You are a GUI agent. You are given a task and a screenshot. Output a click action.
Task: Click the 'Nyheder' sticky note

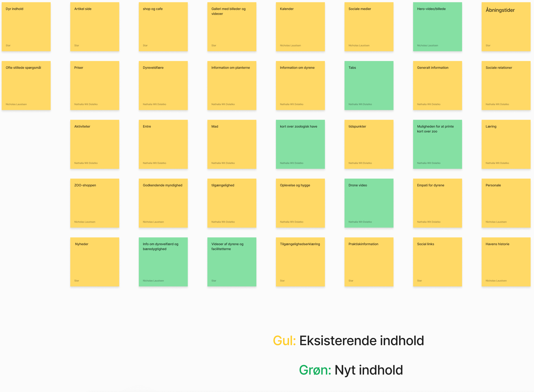pos(95,262)
